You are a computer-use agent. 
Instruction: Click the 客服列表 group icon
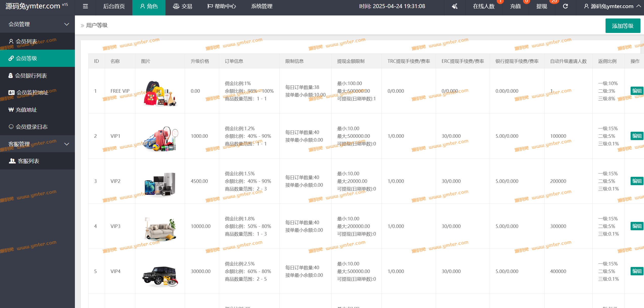click(x=12, y=161)
